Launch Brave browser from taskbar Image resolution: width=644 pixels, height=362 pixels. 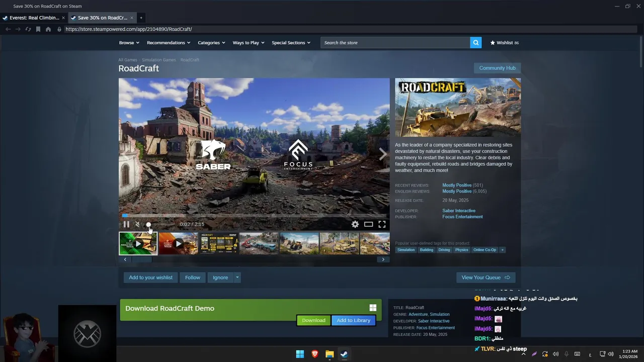(315, 354)
